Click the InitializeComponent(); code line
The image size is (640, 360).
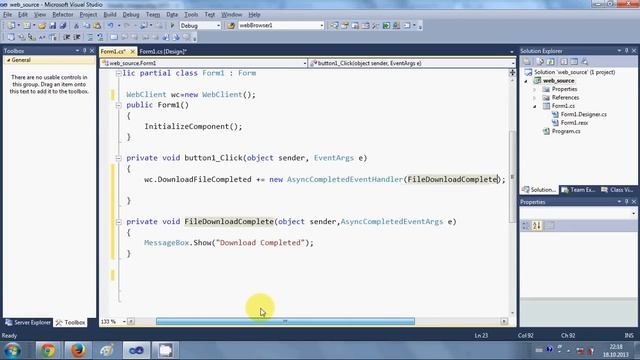193,127
